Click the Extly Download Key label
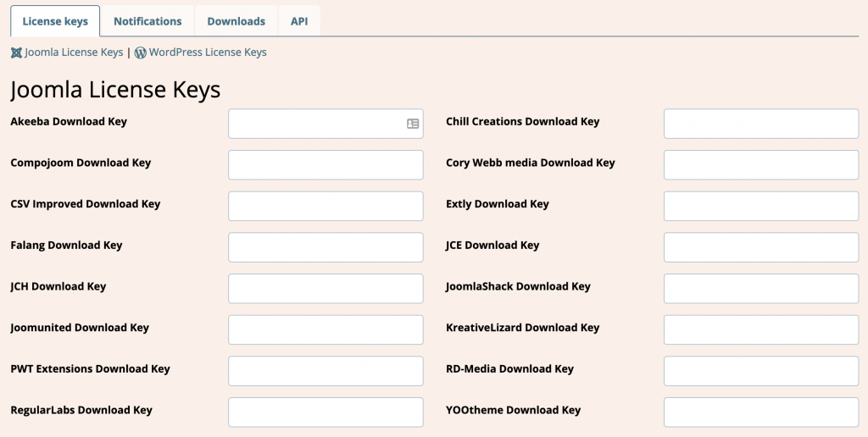 [x=497, y=204]
